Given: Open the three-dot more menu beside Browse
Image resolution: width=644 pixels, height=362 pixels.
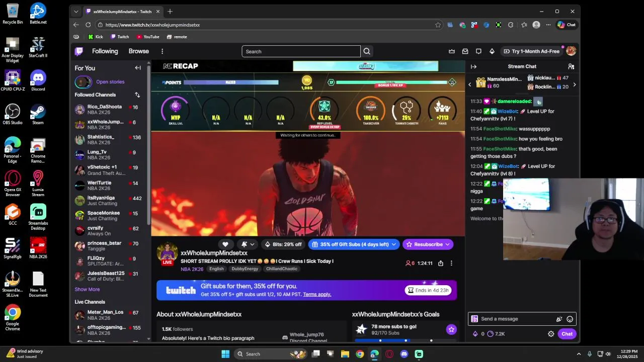Looking at the screenshot, I should coord(162,51).
